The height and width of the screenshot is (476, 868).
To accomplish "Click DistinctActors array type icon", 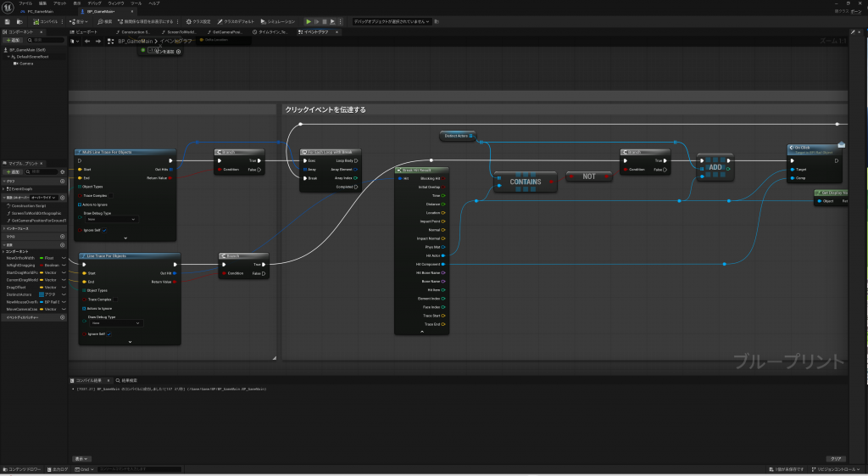I will [42, 294].
